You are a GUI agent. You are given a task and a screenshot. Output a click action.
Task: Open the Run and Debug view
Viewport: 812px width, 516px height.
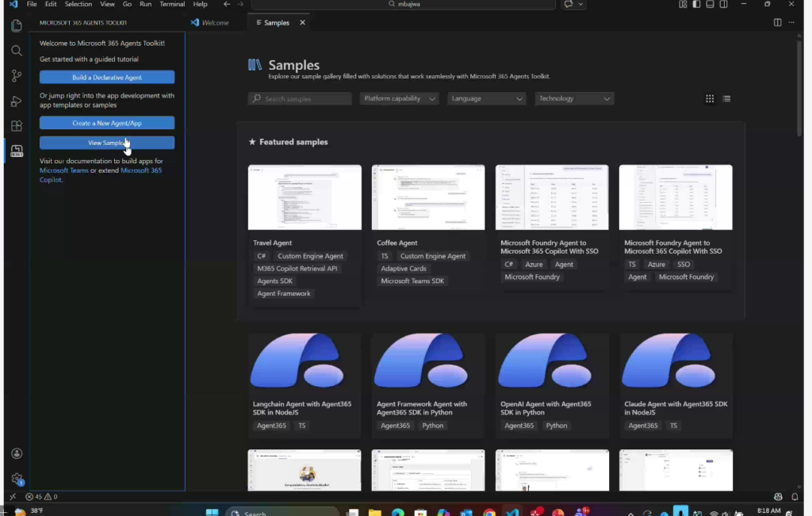17,101
